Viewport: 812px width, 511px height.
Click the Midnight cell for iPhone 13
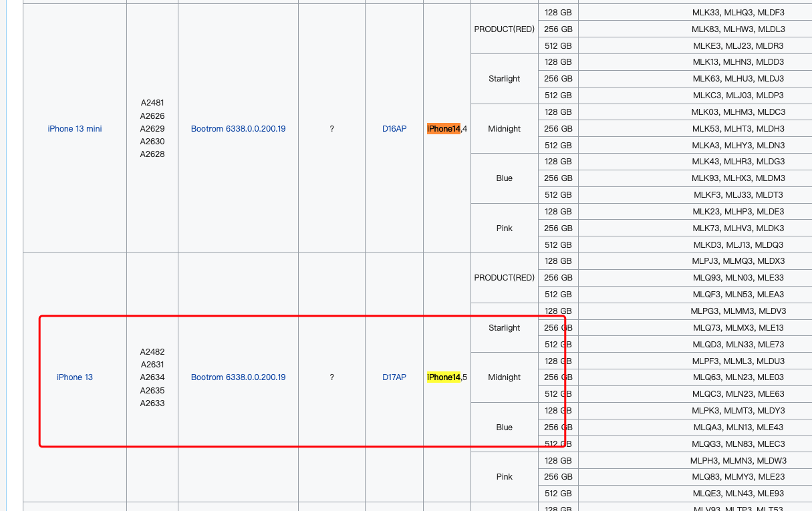point(504,377)
